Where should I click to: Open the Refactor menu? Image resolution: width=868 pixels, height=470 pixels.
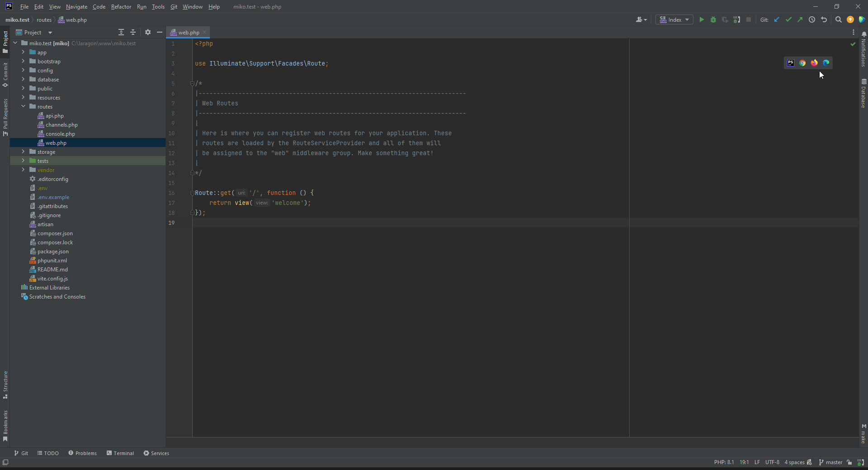pyautogui.click(x=121, y=7)
